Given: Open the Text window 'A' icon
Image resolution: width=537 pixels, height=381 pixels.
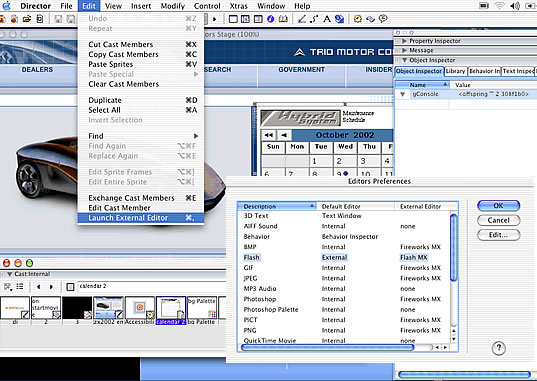Looking at the screenshot, I should point(327,19).
